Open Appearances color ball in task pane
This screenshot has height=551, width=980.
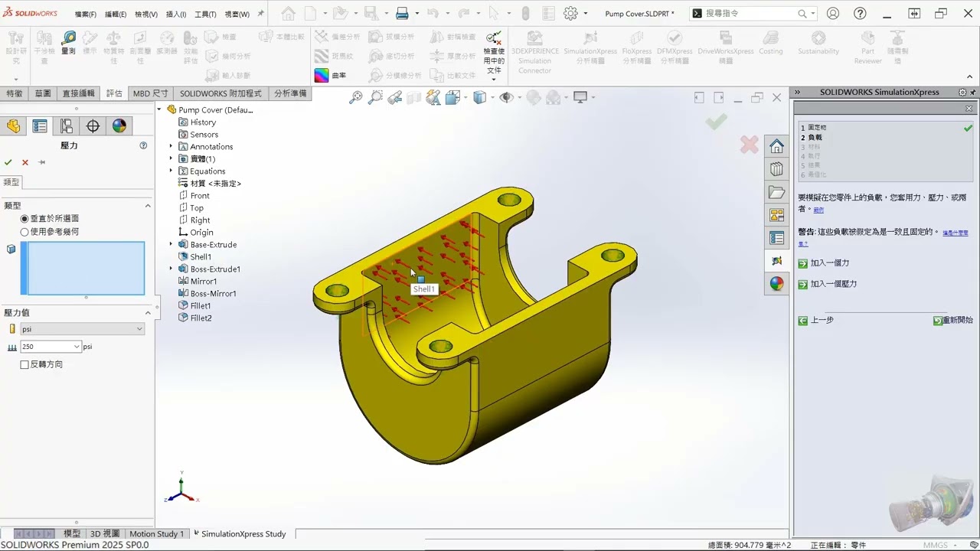[x=776, y=284]
